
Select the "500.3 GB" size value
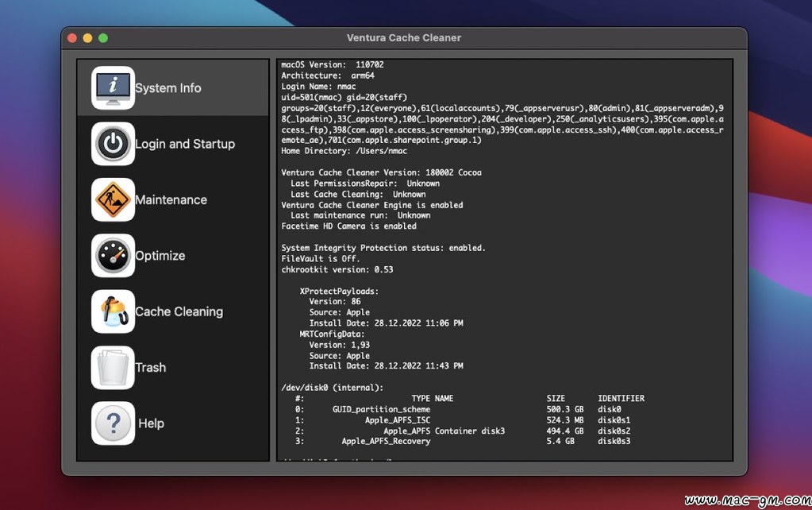pos(565,409)
